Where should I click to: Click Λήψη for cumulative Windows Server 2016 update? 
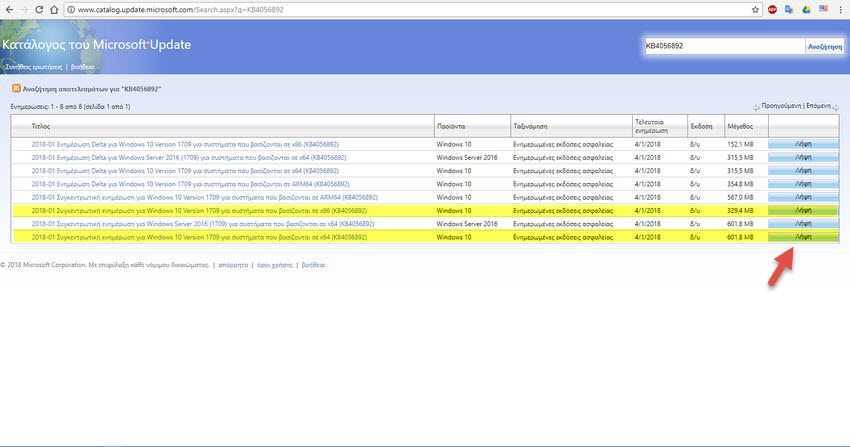pyautogui.click(x=803, y=224)
